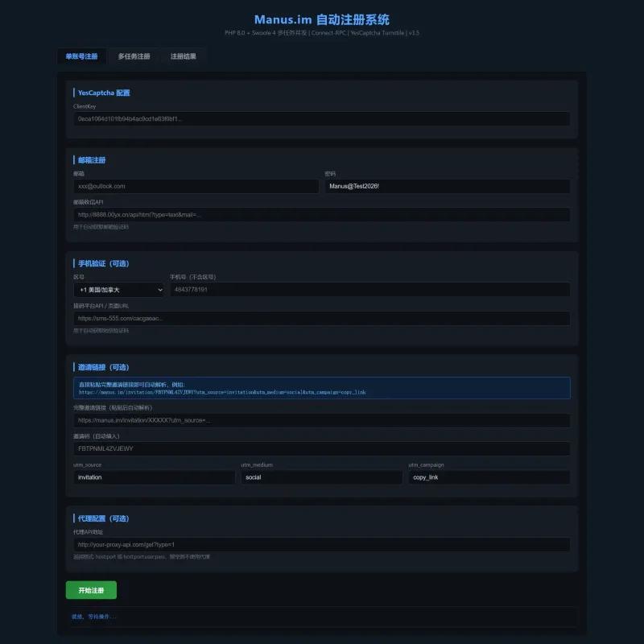Screen dimensions: 644x644
Task: Click the hint text below the 邮箱收信API field
Action: click(101, 227)
